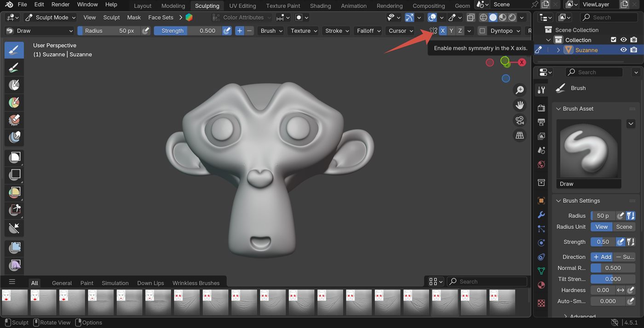Uncheck the Collection exclude checkbox in outliner
The width and height of the screenshot is (644, 328).
pos(613,40)
